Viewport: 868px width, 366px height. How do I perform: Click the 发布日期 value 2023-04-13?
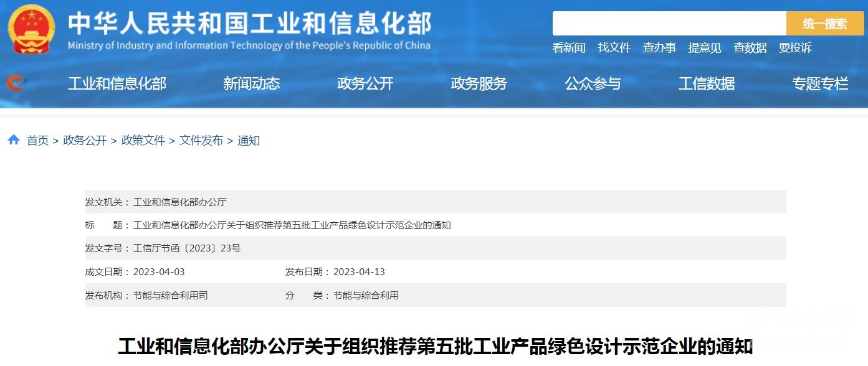pyautogui.click(x=359, y=272)
